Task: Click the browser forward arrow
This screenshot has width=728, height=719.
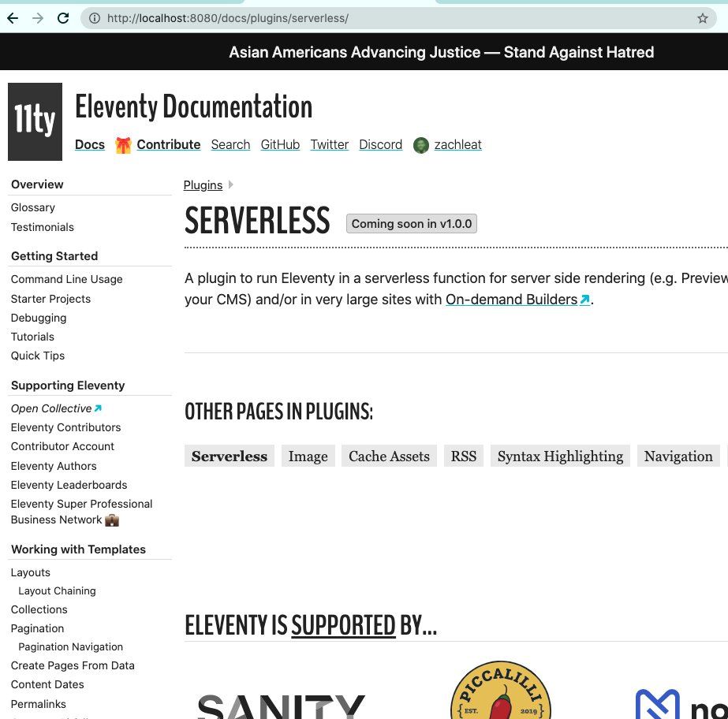Action: coord(38,18)
